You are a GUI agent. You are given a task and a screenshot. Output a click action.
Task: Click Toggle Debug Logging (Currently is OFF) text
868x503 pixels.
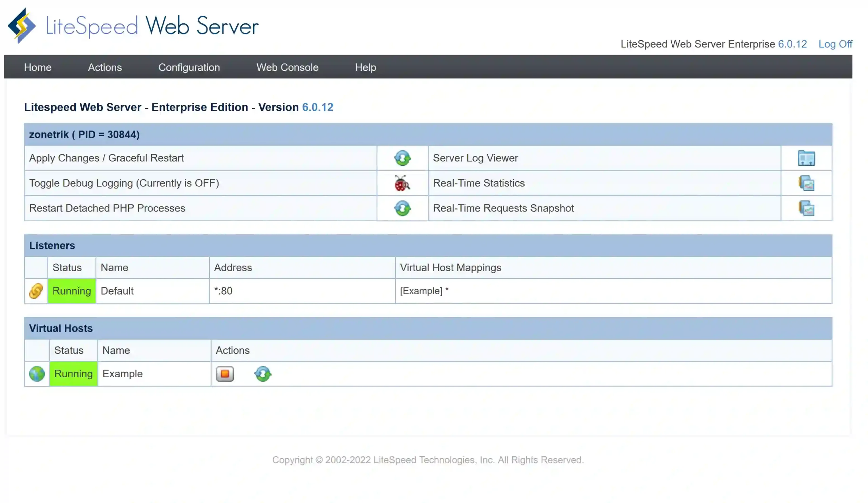pyautogui.click(x=124, y=183)
